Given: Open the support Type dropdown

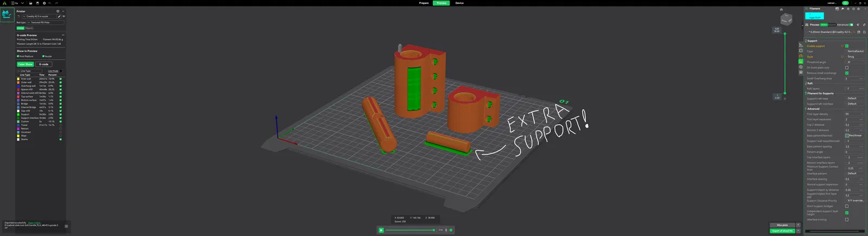Looking at the screenshot, I should 854,52.
